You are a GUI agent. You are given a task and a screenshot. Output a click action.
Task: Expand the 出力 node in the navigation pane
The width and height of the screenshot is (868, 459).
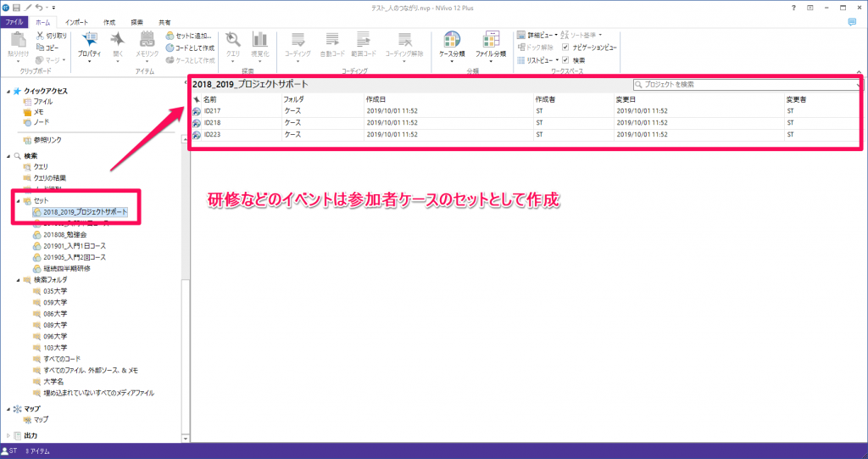[8, 435]
